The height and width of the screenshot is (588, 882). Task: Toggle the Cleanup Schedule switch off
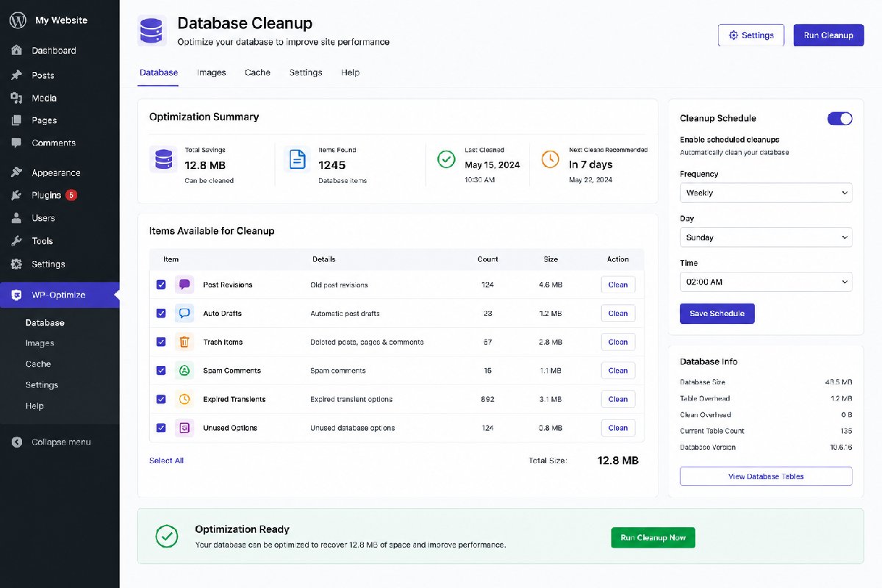(840, 118)
